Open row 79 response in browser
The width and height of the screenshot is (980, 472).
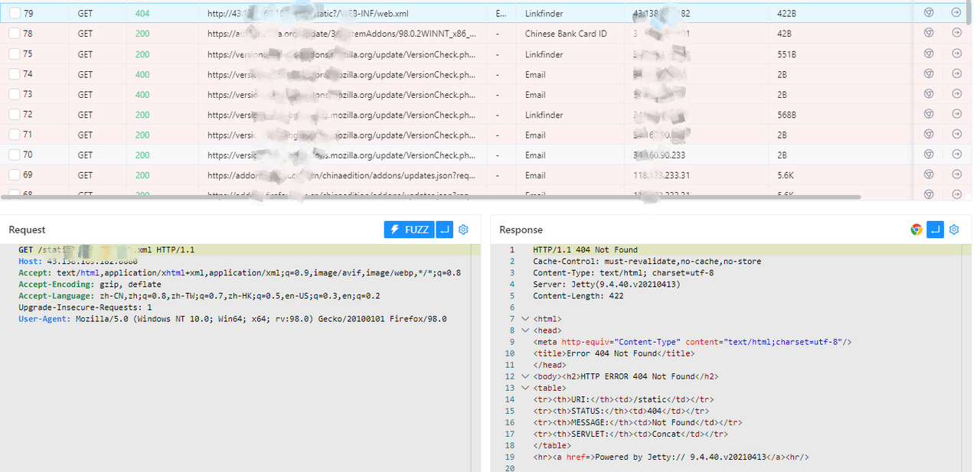(929, 12)
